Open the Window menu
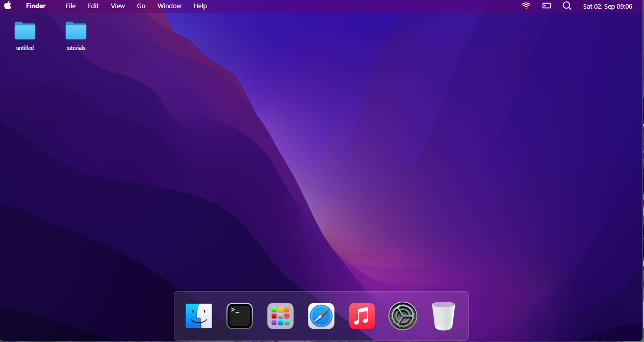The image size is (644, 342). coord(169,6)
